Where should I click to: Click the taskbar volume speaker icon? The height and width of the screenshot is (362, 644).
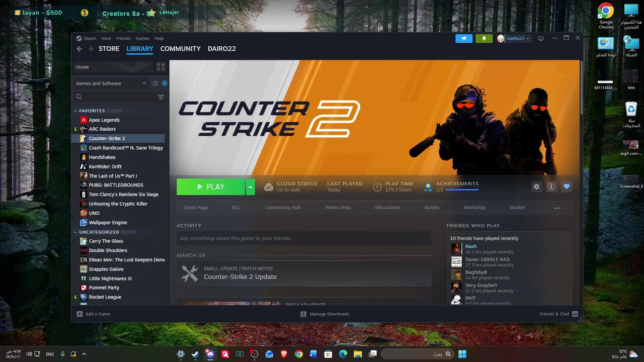(29, 354)
